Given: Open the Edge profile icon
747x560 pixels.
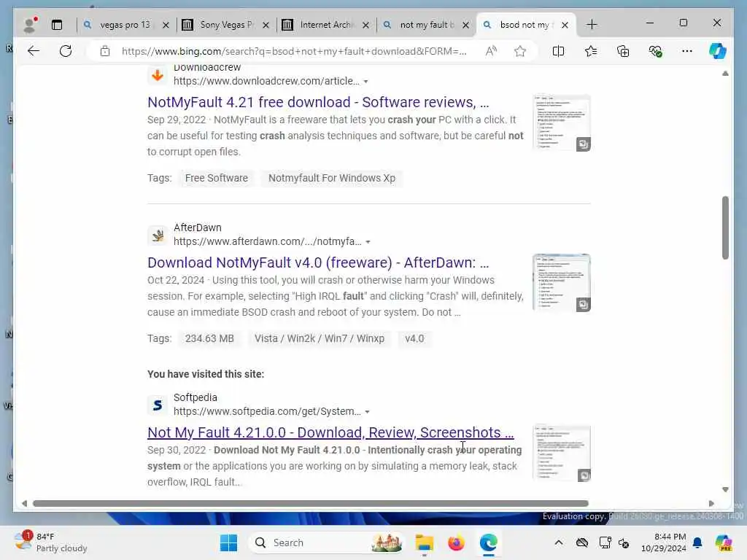Looking at the screenshot, I should (30, 25).
